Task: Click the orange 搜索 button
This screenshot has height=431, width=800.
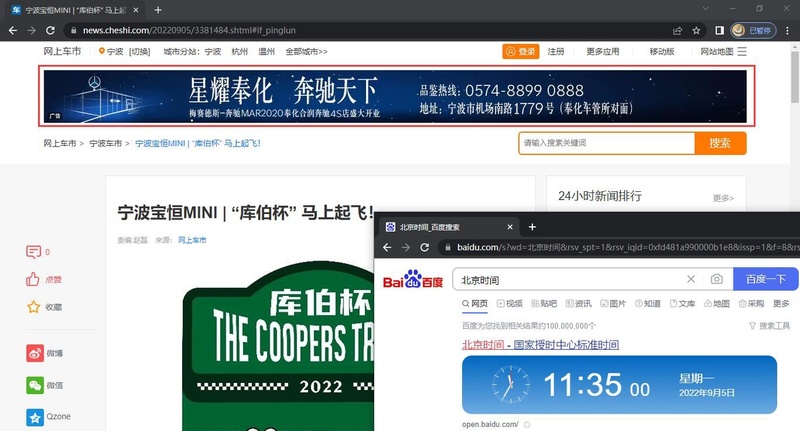Action: tap(720, 143)
